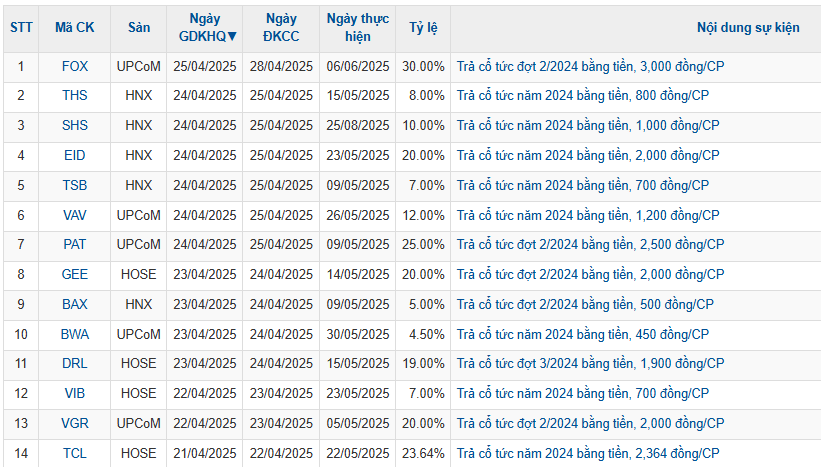
Task: View the 2,364 đồng/CP dividend event
Action: click(587, 454)
